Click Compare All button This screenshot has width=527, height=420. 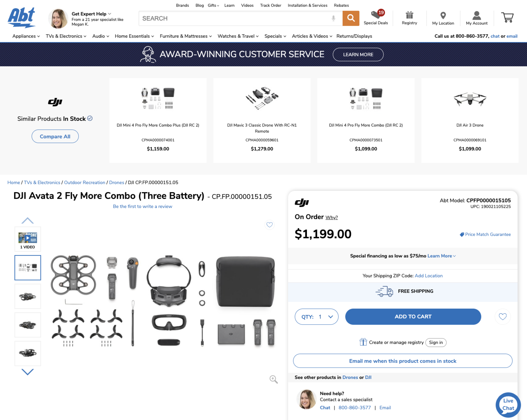coord(55,136)
